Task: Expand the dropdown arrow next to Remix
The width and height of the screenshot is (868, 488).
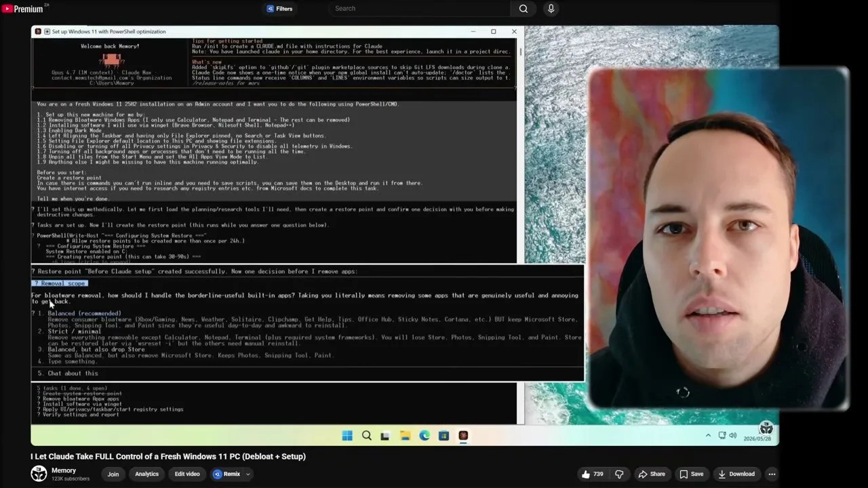Action: (x=248, y=474)
